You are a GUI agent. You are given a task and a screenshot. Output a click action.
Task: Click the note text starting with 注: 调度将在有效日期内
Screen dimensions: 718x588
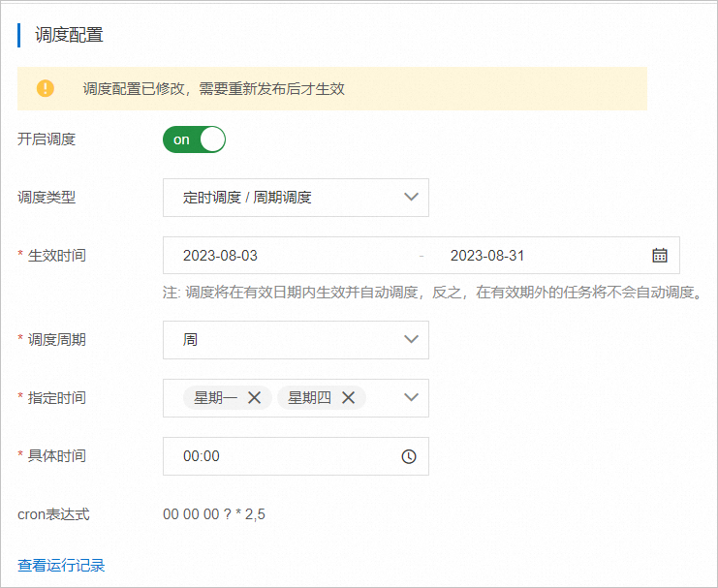pyautogui.click(x=432, y=292)
